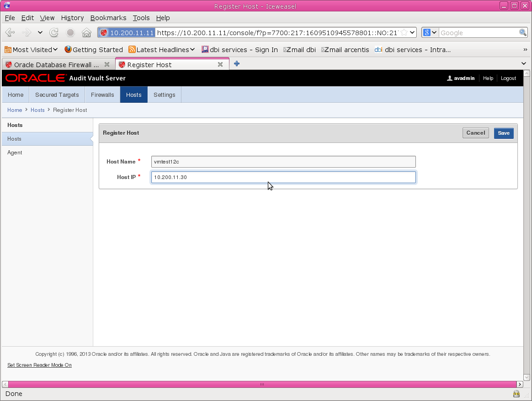
Task: List all tabs with the dropdown arrow
Action: [524, 63]
